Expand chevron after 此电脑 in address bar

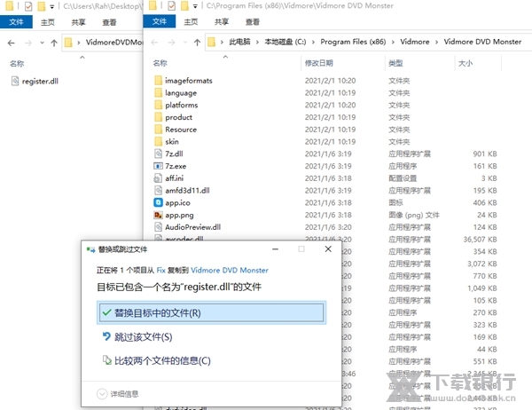click(x=257, y=42)
